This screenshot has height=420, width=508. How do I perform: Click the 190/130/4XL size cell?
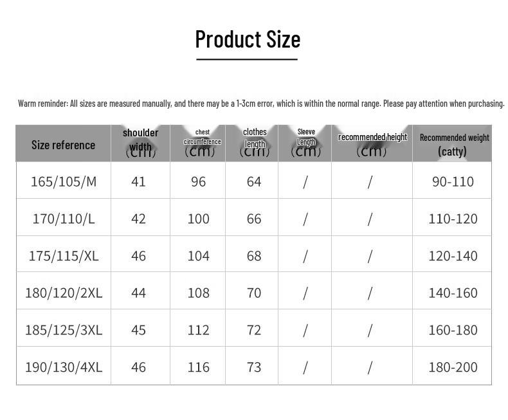pyautogui.click(x=64, y=367)
